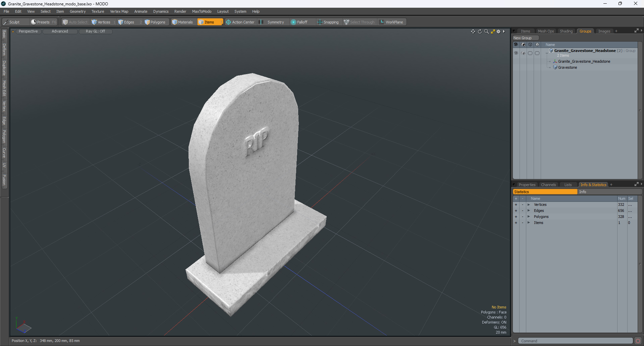The image size is (644, 346).
Task: Open the Advanced shading style dropdown
Action: [60, 32]
